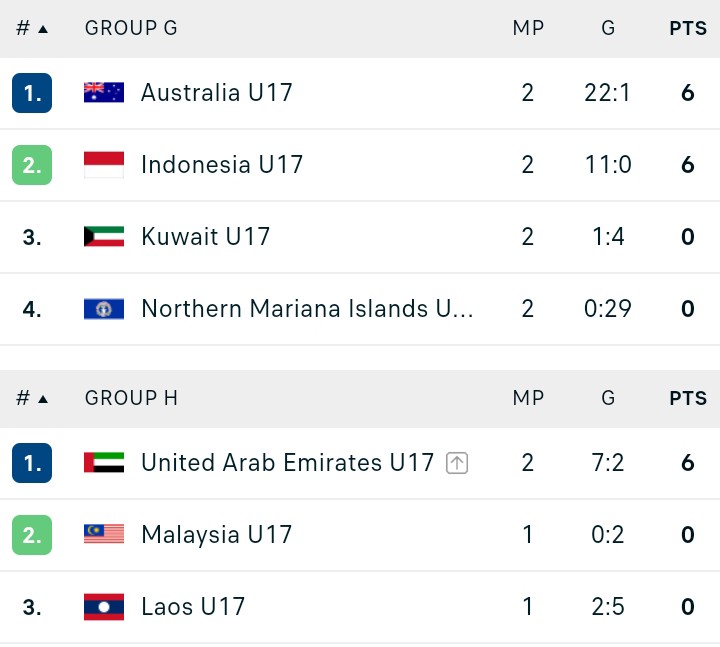Click the Laos U17 flag icon

coord(104,607)
